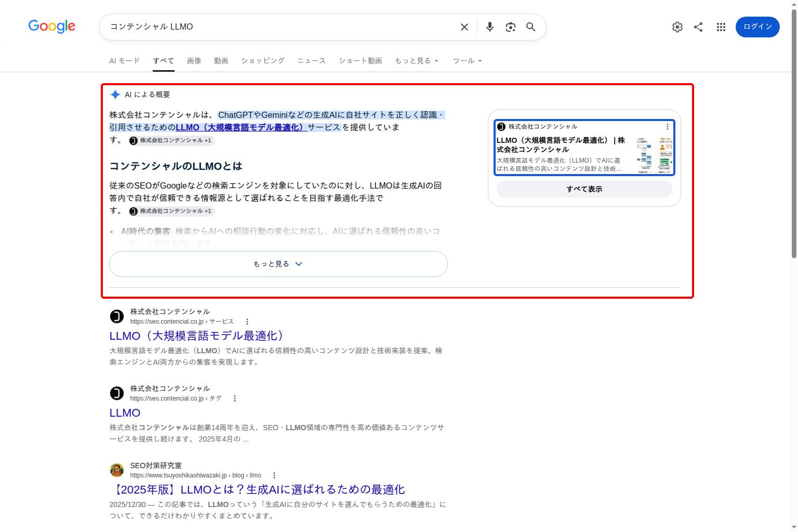Screen dimensions: 798x532
Task: Click the share icon in header
Action: tap(698, 27)
